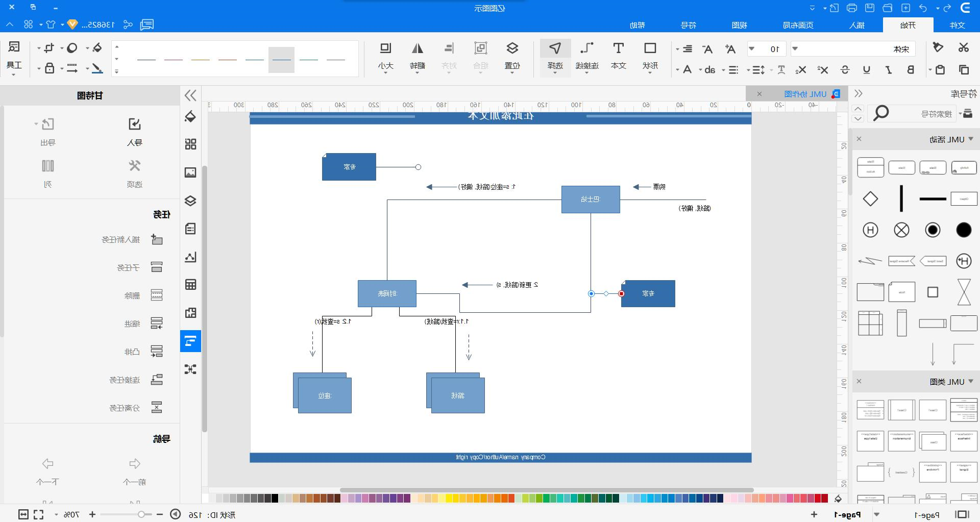Screen dimensions: 980x522
Task: Click the symbol library search magnifier
Action: (881, 113)
